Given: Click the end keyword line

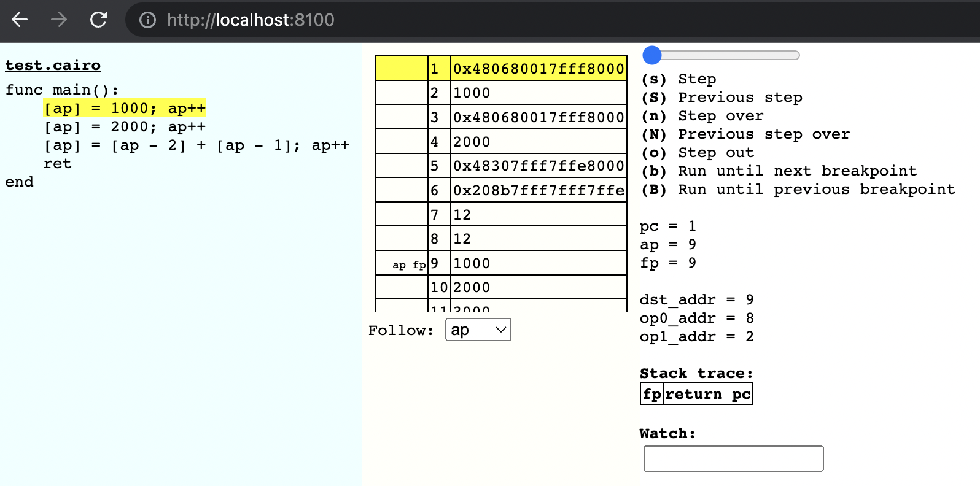Looking at the screenshot, I should pos(20,182).
